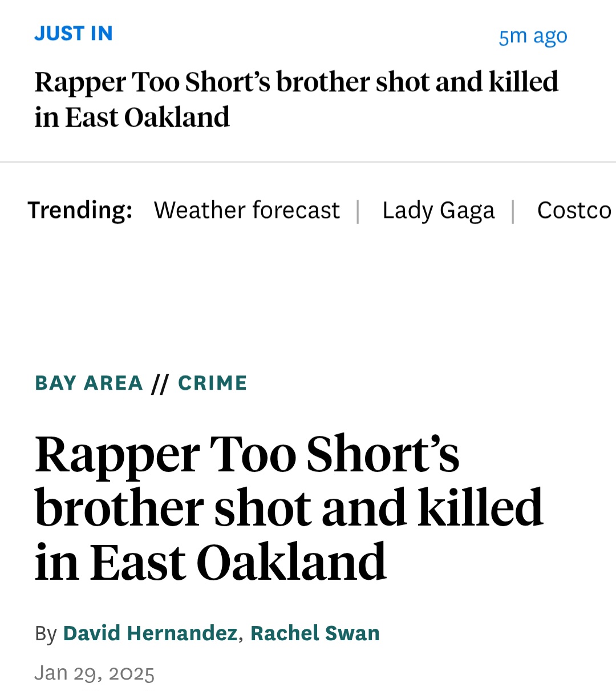This screenshot has width=616, height=691.
Task: Go to the BAY AREA section
Action: [x=89, y=383]
